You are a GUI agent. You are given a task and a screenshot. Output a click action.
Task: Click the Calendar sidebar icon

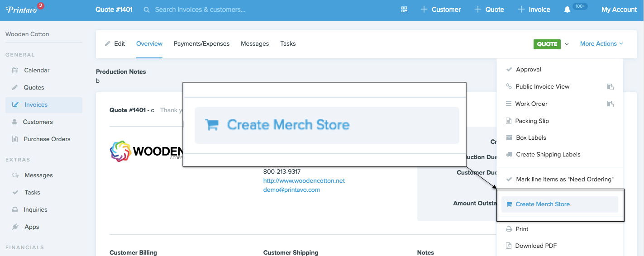click(15, 70)
